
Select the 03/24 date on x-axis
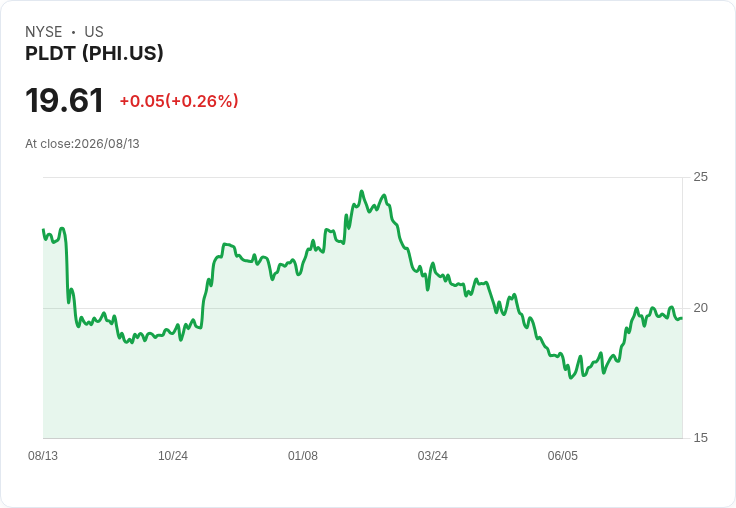(x=433, y=456)
